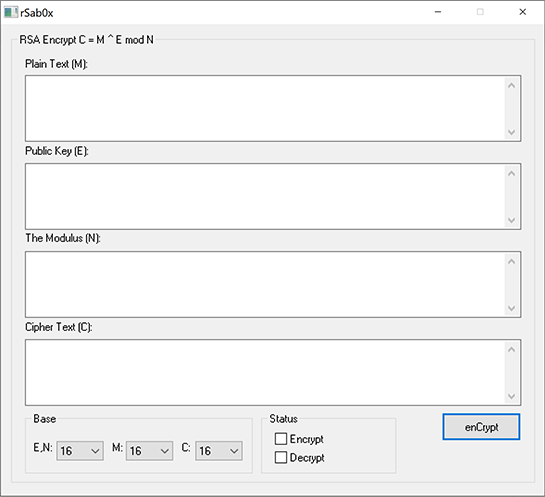Focus the Cipher Text (C) field
Screen dimensions: 545x497
click(265, 373)
